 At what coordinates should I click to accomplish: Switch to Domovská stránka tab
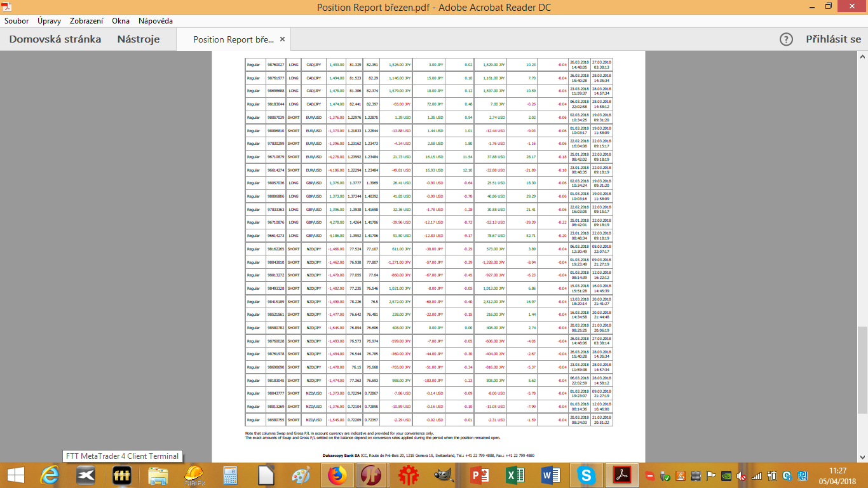click(55, 39)
